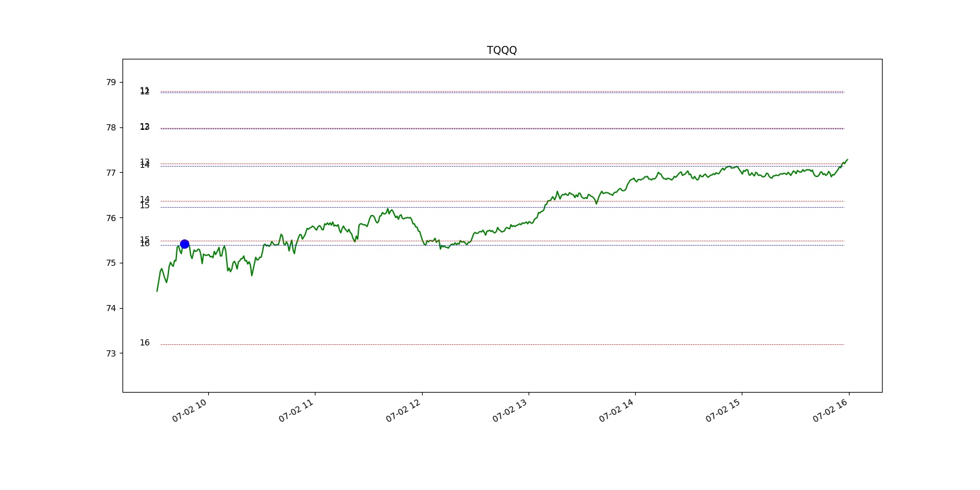Select the blue dot marker on the price line
This screenshot has width=980, height=490.
(184, 244)
